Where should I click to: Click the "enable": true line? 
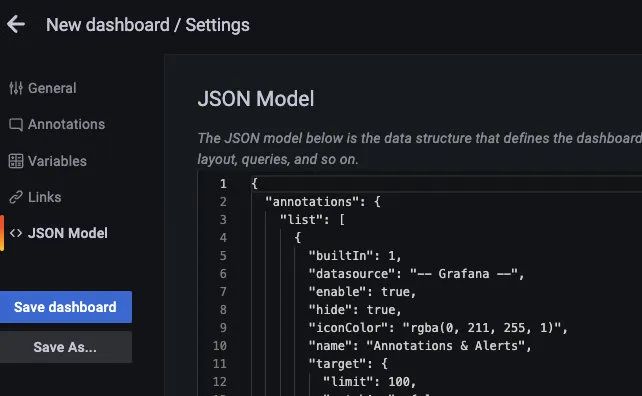coord(362,292)
